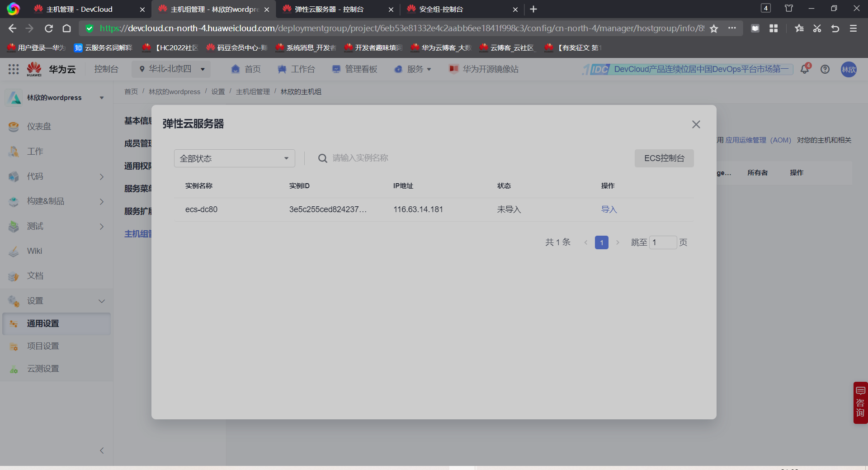This screenshot has width=868, height=470.
Task: Close the 主机组管理 browser tab
Action: point(267,9)
